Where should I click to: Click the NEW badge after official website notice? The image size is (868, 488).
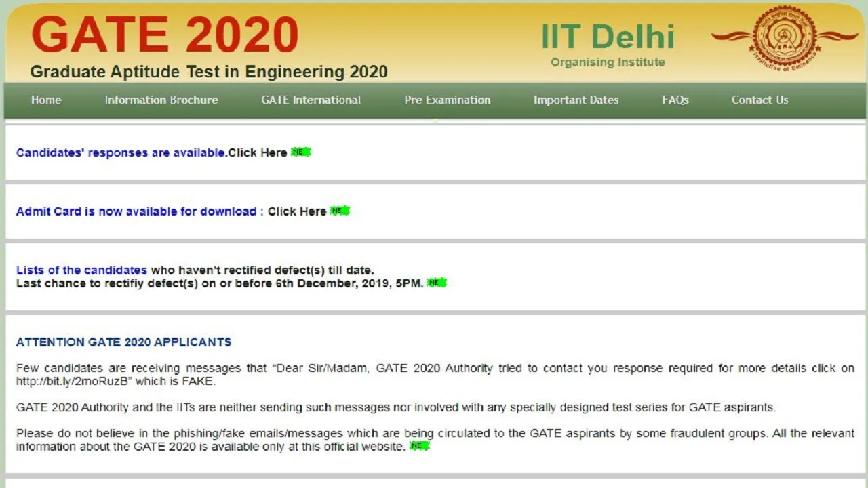click(420, 446)
